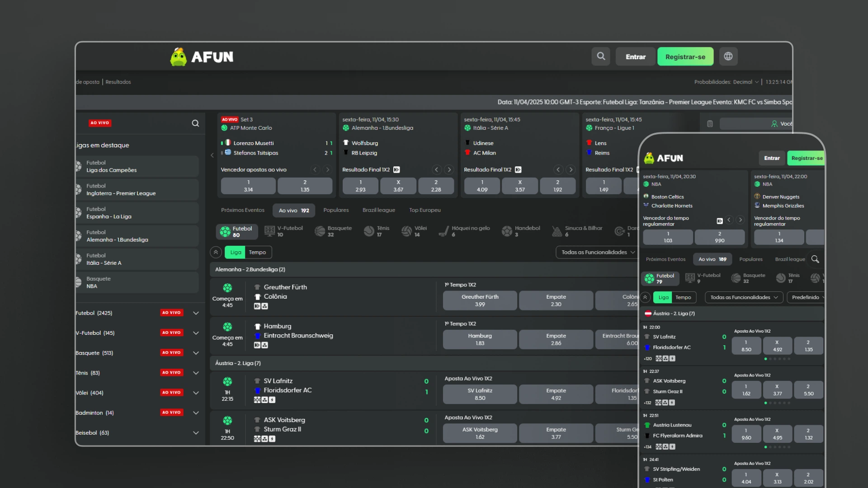
Task: Open the Próximos Eventos tab
Action: click(x=243, y=210)
